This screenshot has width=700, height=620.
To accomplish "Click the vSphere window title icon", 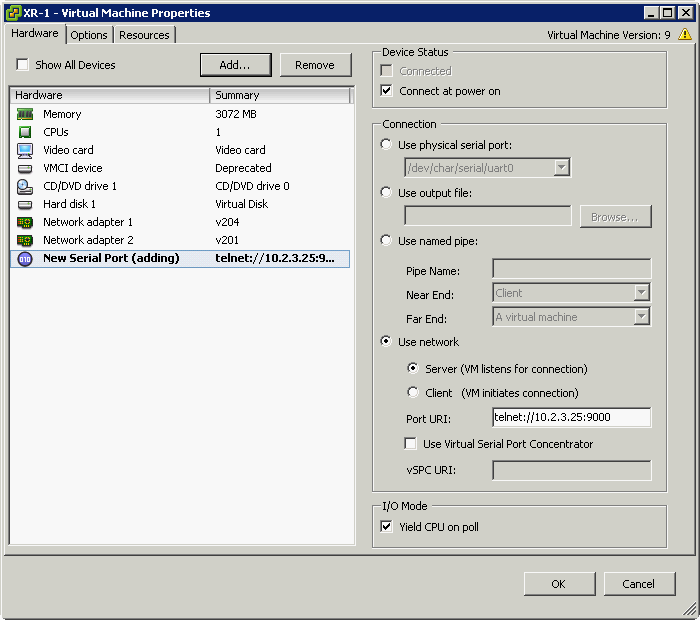I will [x=13, y=12].
